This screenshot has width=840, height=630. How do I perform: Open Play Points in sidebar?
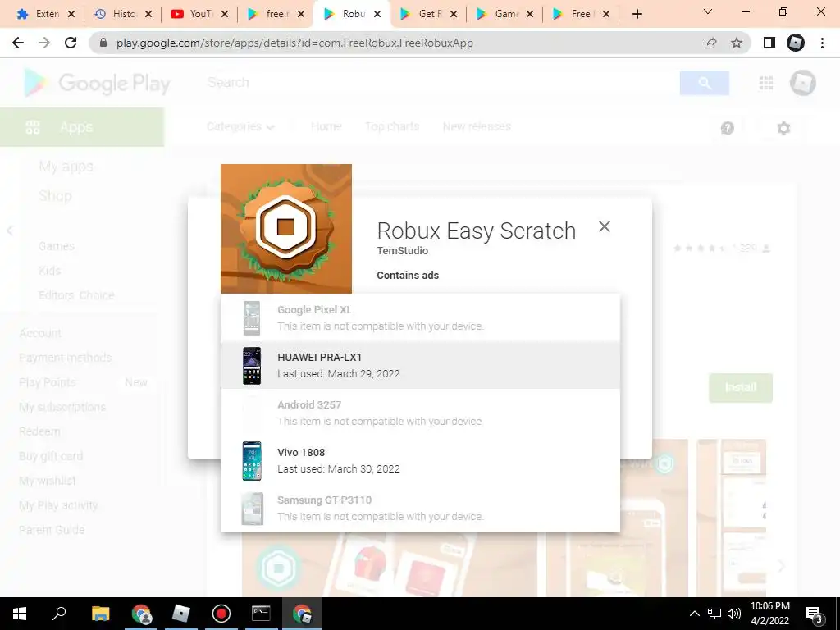click(47, 382)
